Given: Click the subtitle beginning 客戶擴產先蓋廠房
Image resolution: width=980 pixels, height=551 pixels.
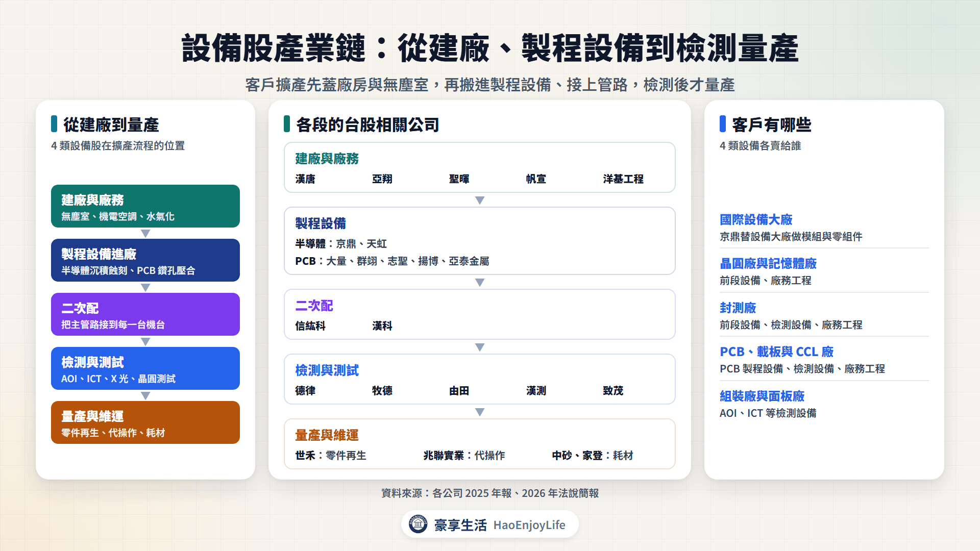Looking at the screenshot, I should tap(490, 85).
